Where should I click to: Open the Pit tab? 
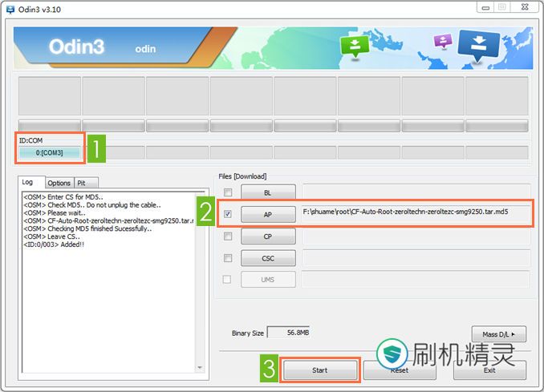point(82,183)
